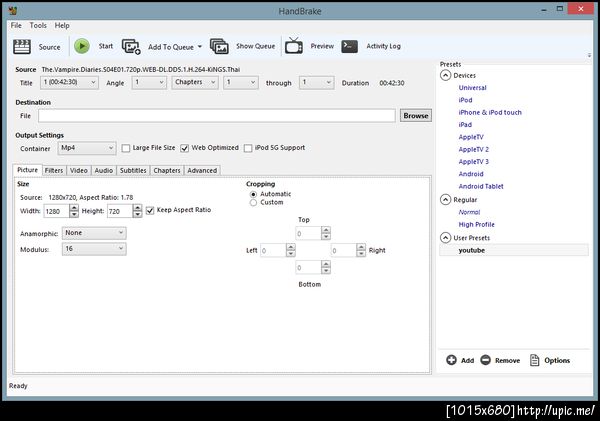The image size is (600, 421).
Task: Increase Left crop stepper value
Action: click(x=291, y=247)
